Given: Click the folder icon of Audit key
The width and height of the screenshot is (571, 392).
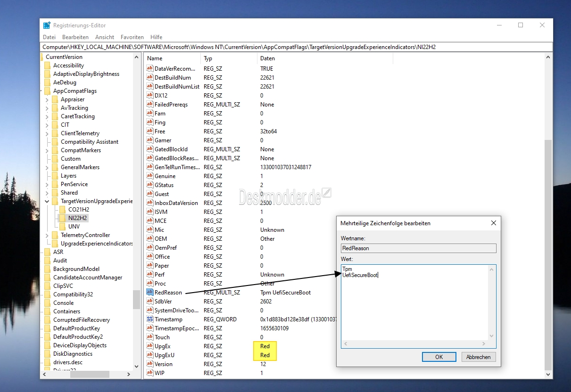Looking at the screenshot, I should (x=47, y=260).
